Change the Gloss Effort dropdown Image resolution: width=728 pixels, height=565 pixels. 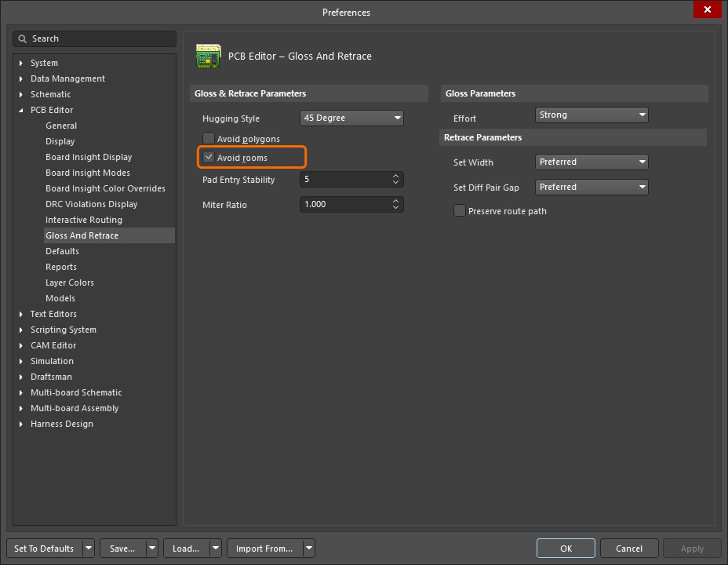coord(591,115)
